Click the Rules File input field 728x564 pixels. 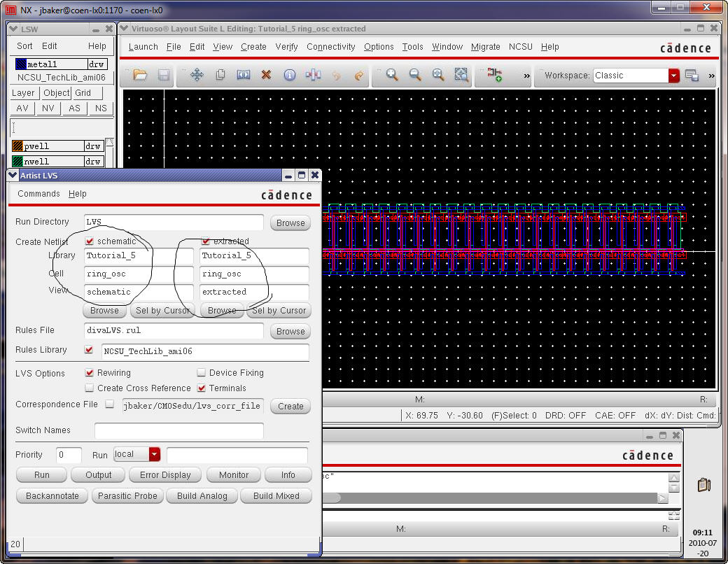174,330
